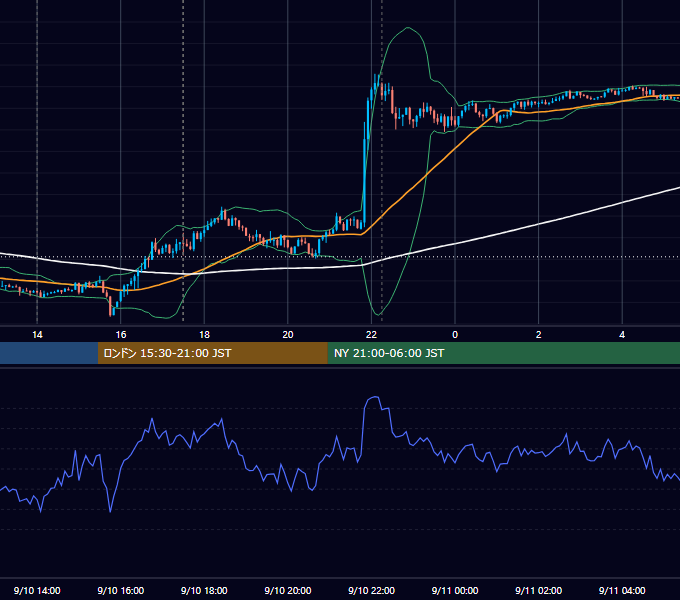The image size is (680, 600).
Task: Click the price-chart hour label 22
Action: (x=371, y=335)
